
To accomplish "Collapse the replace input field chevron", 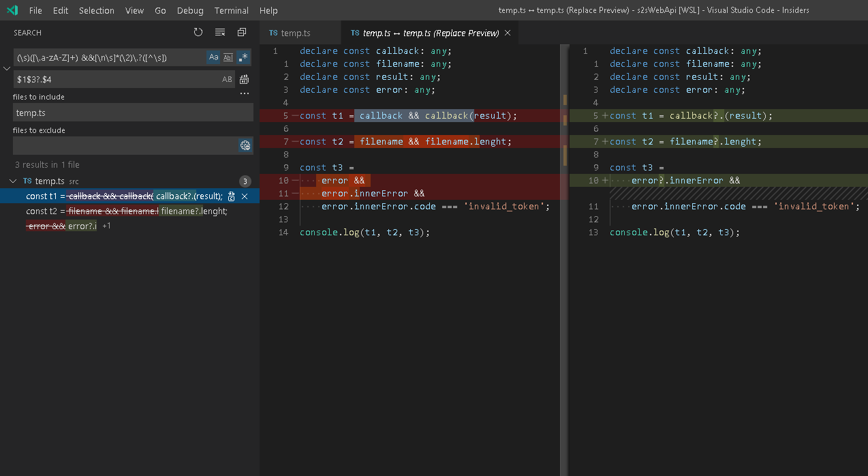I will (7, 68).
